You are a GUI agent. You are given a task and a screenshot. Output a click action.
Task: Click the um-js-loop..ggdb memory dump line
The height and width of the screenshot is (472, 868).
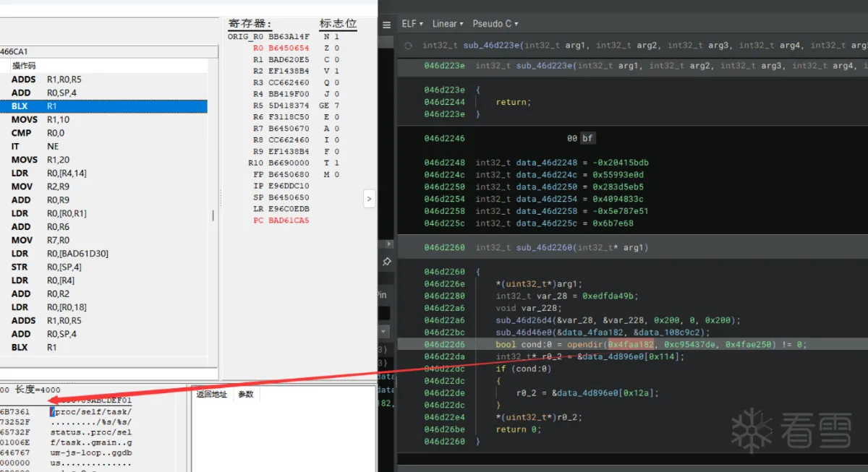click(91, 453)
